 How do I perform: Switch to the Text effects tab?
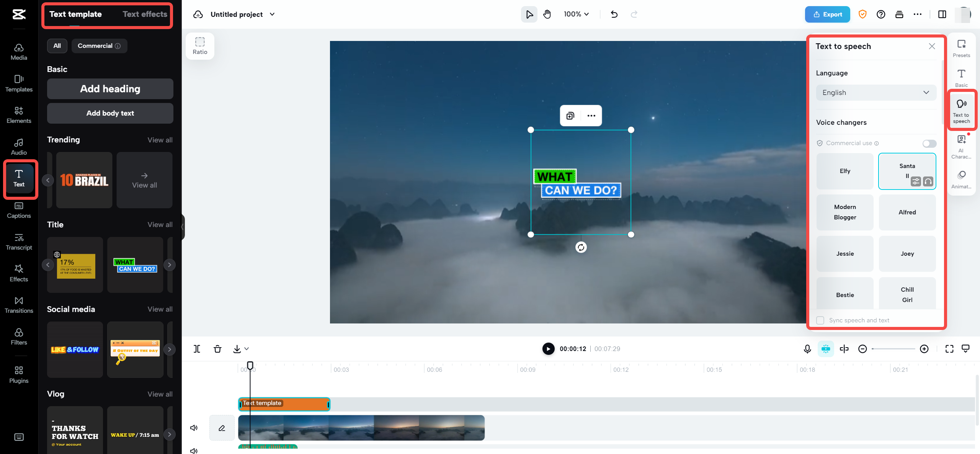point(145,14)
